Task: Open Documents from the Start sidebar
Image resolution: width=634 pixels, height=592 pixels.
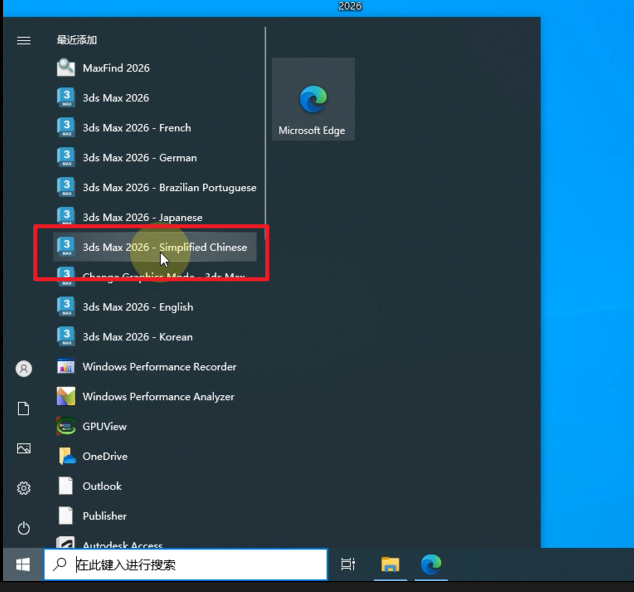Action: 24,408
